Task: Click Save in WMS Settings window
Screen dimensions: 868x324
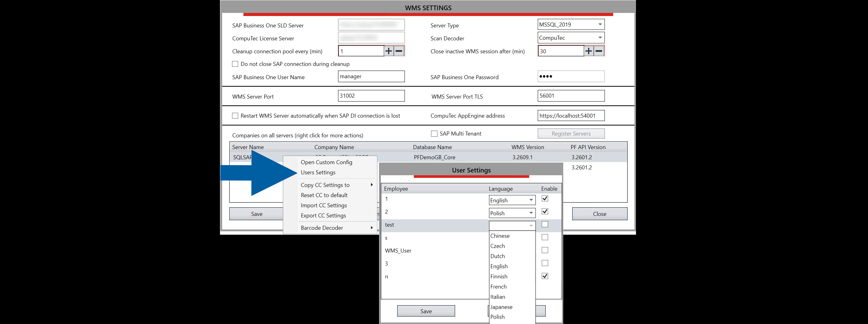Action: coord(256,214)
